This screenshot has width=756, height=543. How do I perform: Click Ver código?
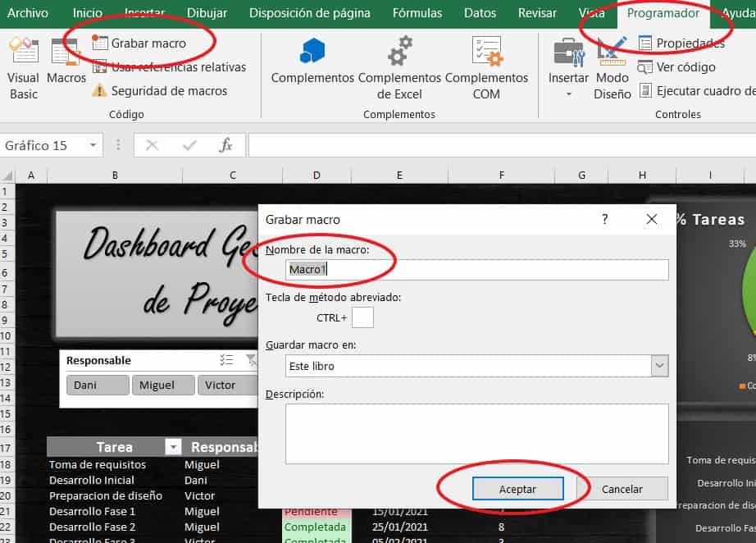coord(676,67)
